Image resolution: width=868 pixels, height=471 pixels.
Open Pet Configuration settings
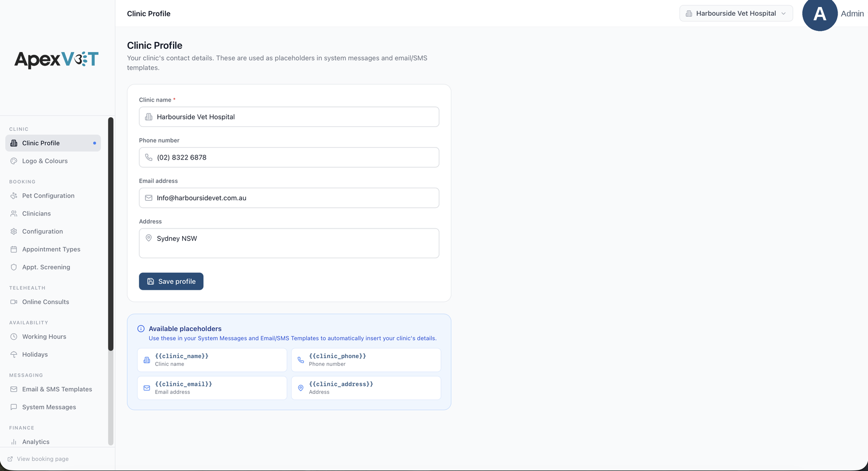click(x=53, y=196)
